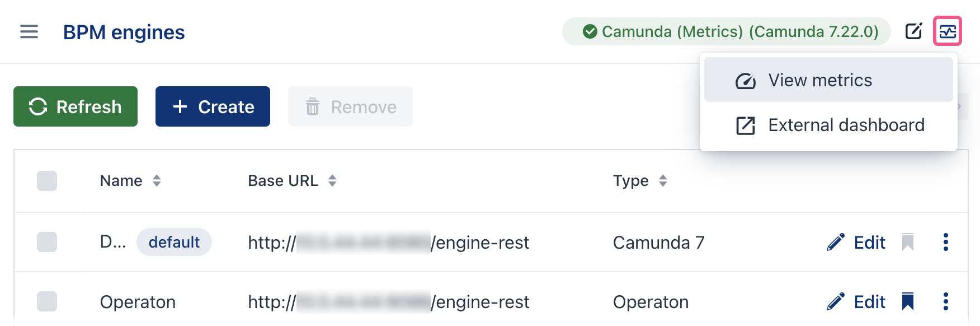Check the Operaton row checkbox
The width and height of the screenshot is (980, 326).
[x=47, y=301]
